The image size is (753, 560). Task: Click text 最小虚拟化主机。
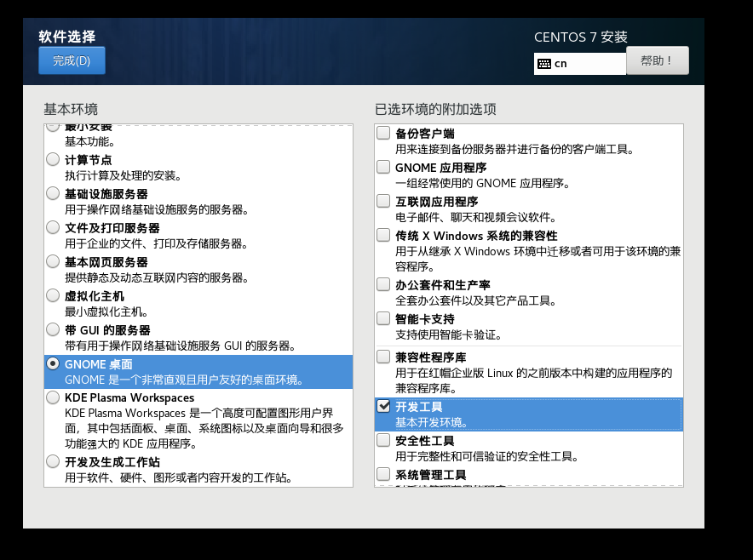tap(106, 311)
